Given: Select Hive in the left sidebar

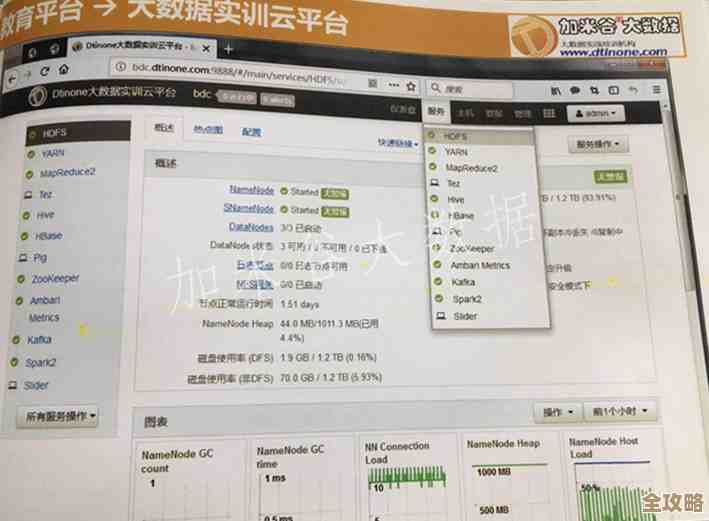Looking at the screenshot, I should click(x=45, y=215).
